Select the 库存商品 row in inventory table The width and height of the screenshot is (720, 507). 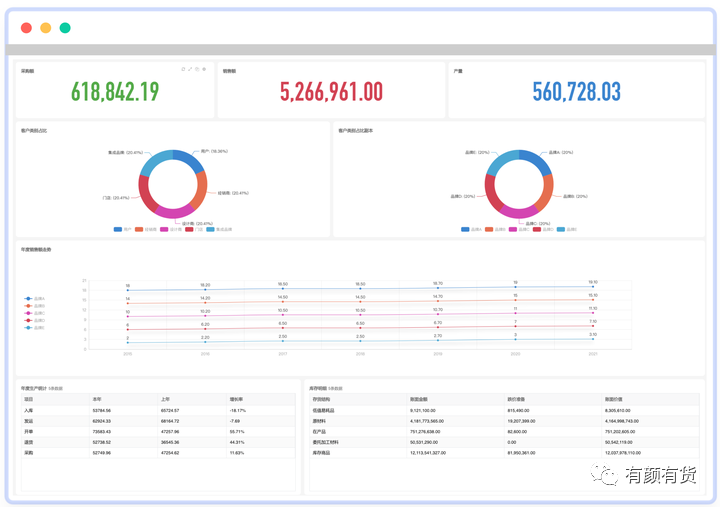pyautogui.click(x=504, y=453)
